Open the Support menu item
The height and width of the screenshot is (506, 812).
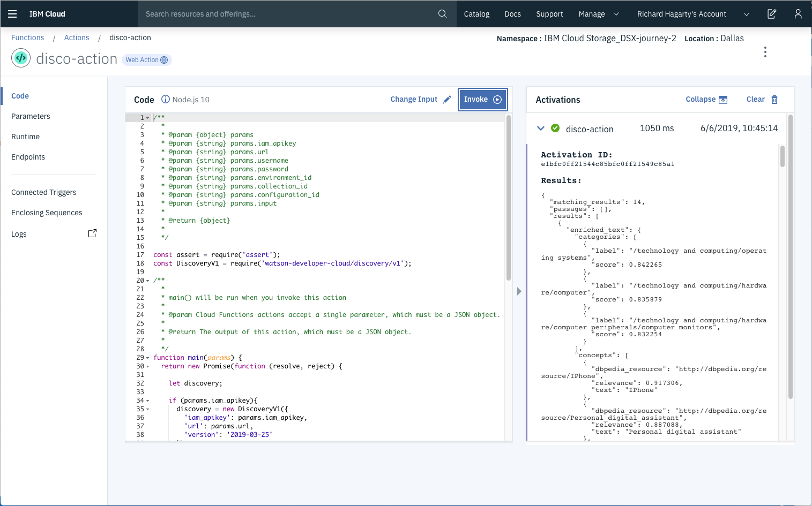[x=549, y=14]
